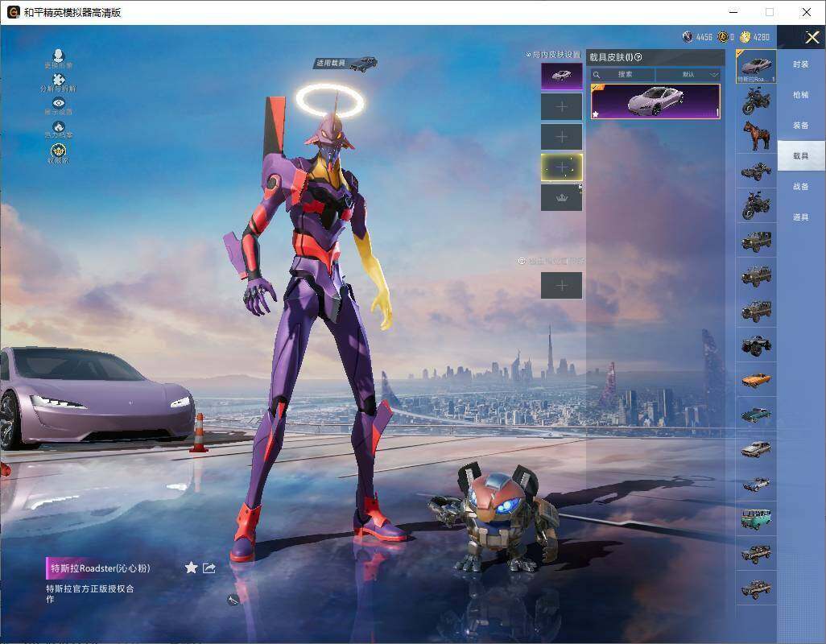Open the help icon beside entrance vehicle setting
This screenshot has height=644, width=826.
(522, 261)
